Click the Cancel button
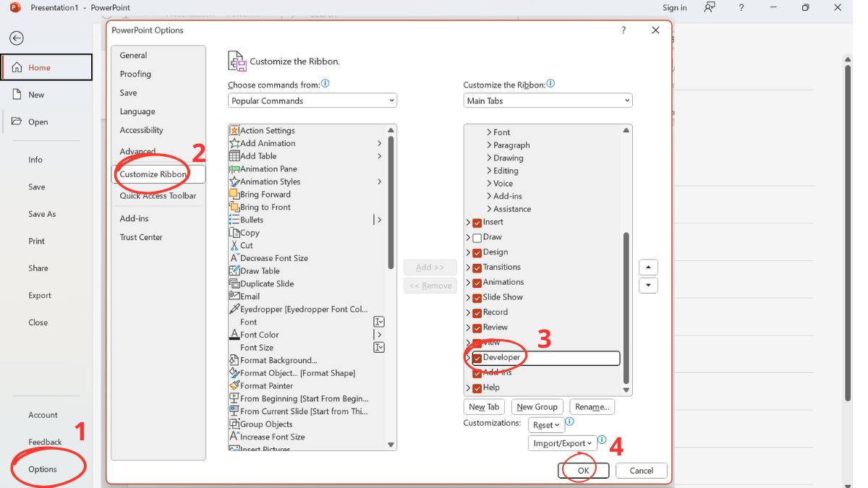The height and width of the screenshot is (488, 868). pyautogui.click(x=642, y=471)
